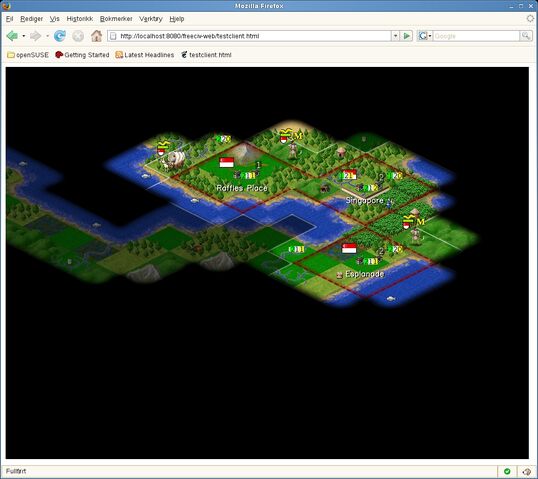Expand the URL bar history dropdown
Screen dimensions: 538x479
pyautogui.click(x=395, y=36)
